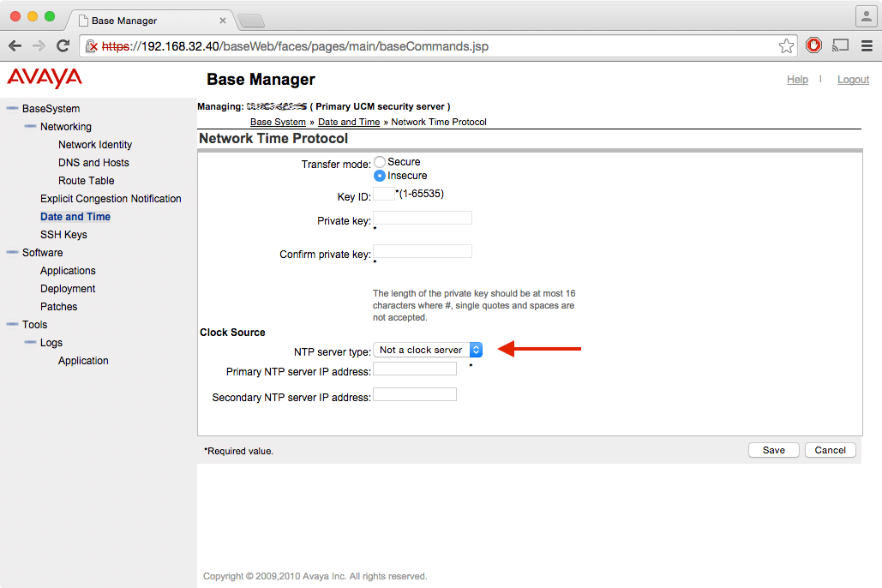
Task: Click the cast screen icon
Action: pos(840,45)
